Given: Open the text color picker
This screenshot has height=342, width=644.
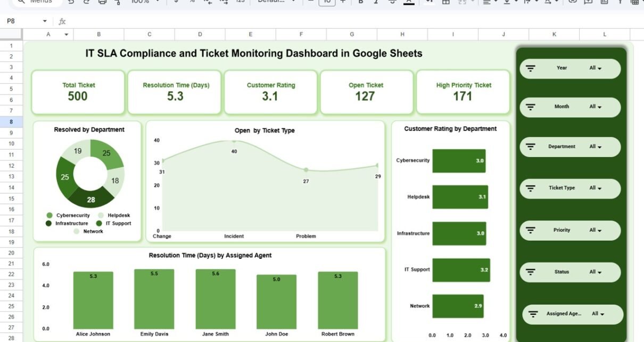Looking at the screenshot, I should coord(409,2).
